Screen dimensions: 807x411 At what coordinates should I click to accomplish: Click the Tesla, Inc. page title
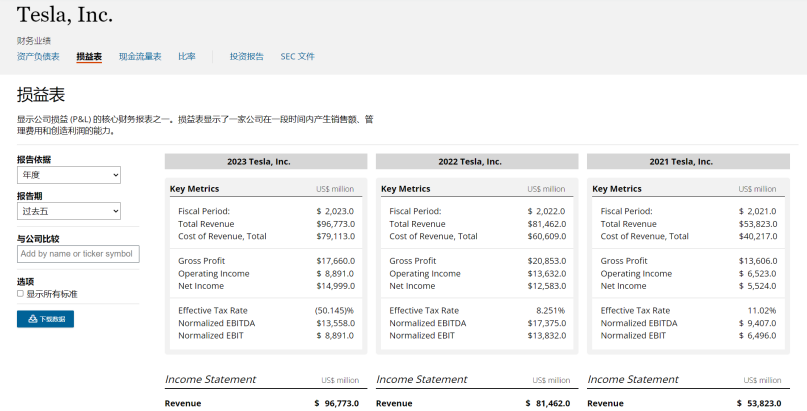65,14
